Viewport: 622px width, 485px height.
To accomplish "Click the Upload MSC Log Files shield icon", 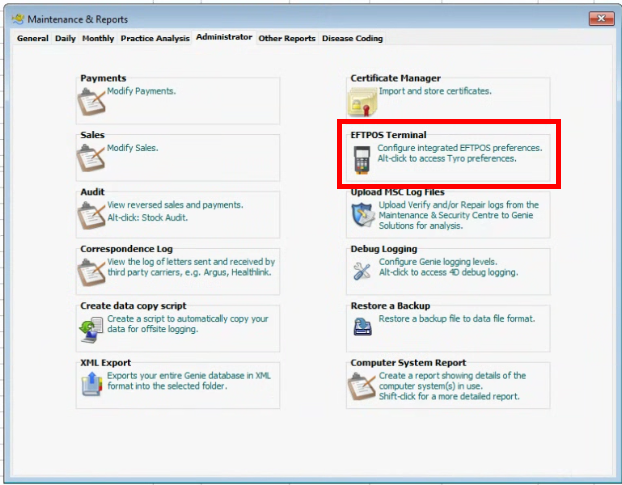I will tap(361, 215).
